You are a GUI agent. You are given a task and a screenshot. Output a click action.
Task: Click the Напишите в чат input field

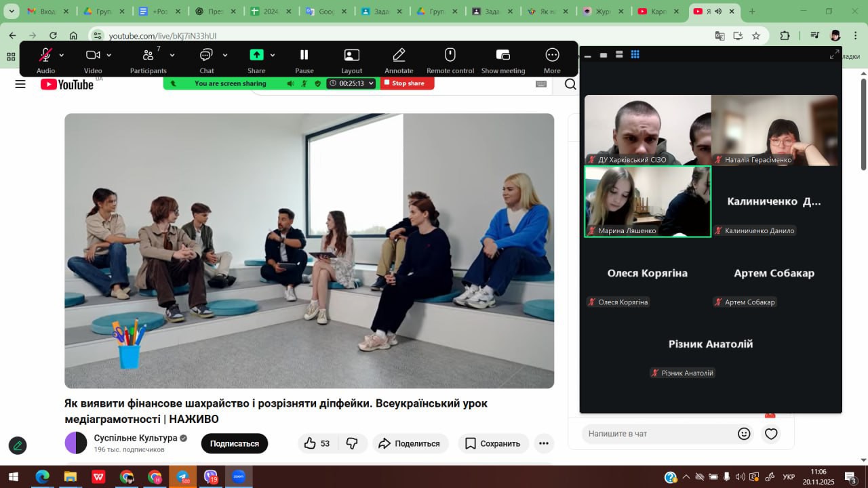click(658, 434)
